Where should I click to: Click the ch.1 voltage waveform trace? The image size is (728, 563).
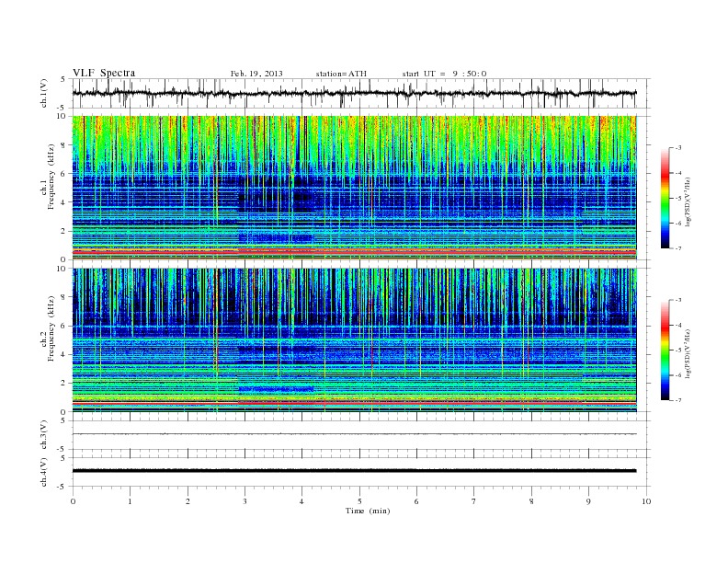(354, 93)
